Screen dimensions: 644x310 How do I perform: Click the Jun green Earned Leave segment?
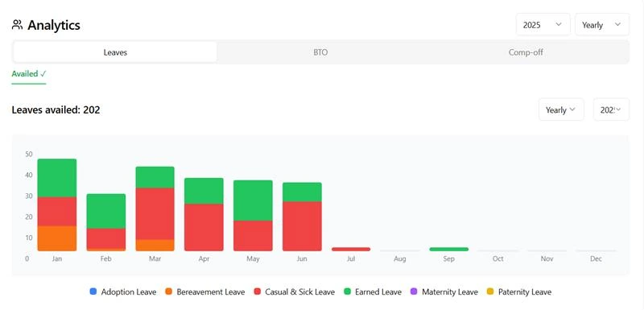(303, 192)
